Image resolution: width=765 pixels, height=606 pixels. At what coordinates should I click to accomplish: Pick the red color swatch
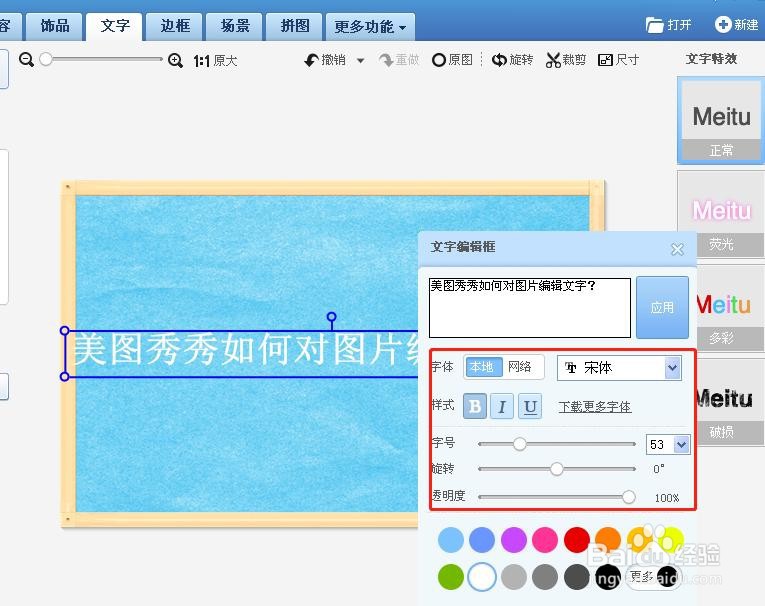577,540
